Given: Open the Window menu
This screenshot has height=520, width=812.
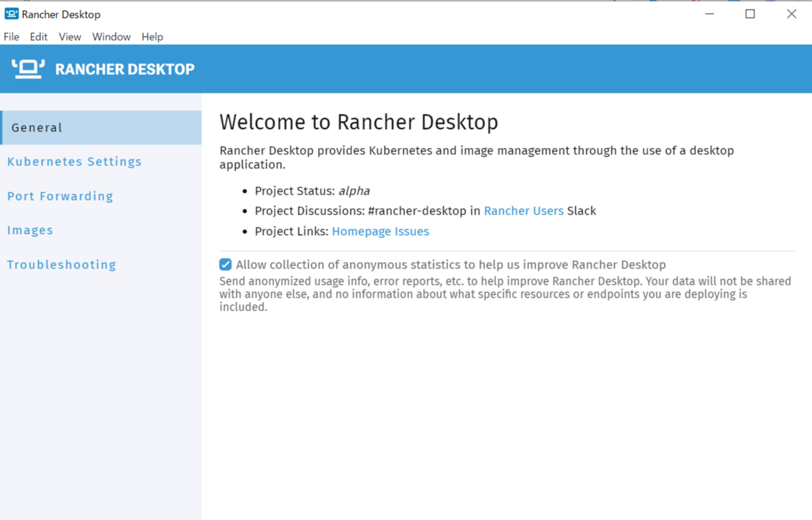Looking at the screenshot, I should 111,37.
